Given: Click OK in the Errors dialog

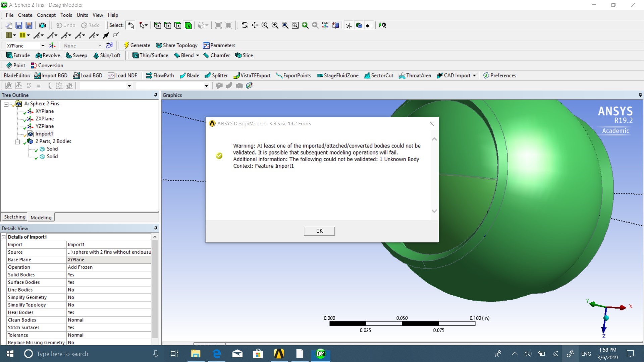Looking at the screenshot, I should click(319, 231).
